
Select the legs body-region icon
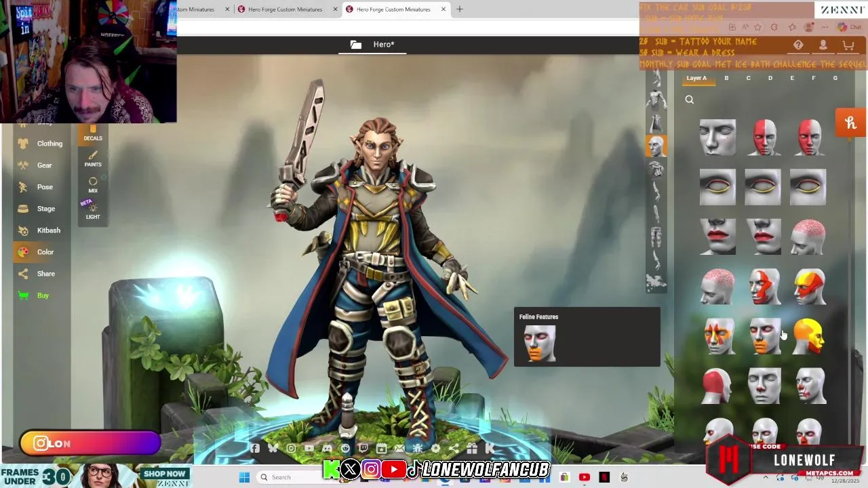[x=656, y=237]
